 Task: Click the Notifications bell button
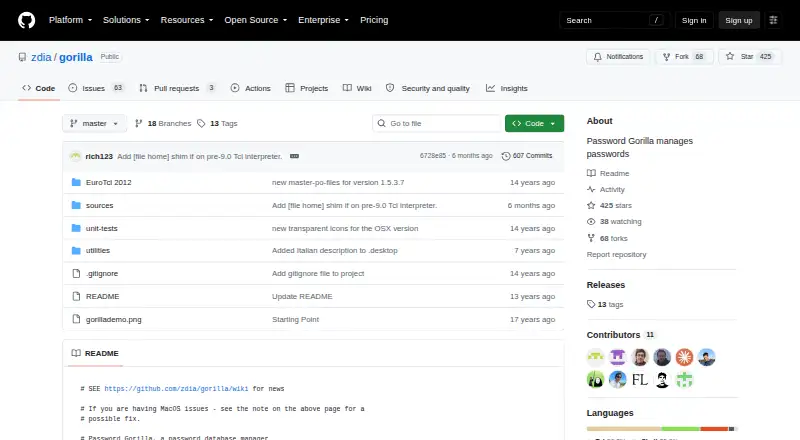[x=618, y=57]
